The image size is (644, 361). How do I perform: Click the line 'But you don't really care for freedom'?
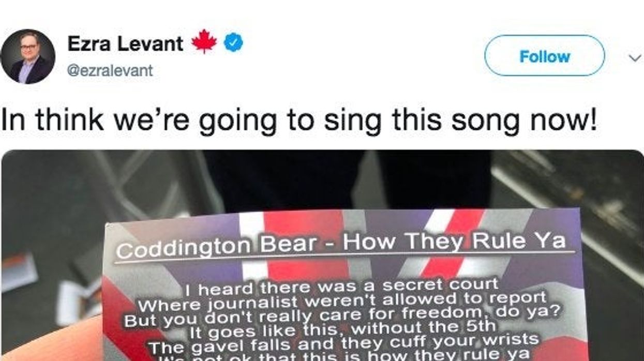[x=341, y=314]
